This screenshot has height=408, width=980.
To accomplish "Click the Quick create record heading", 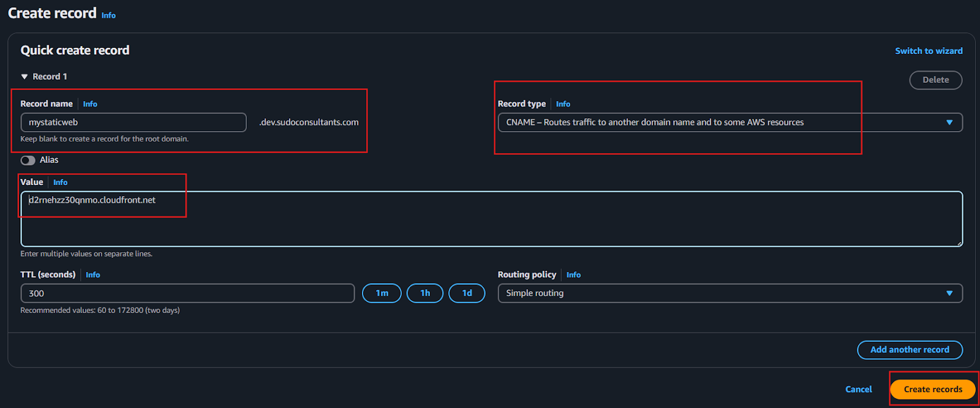I will coord(75,50).
